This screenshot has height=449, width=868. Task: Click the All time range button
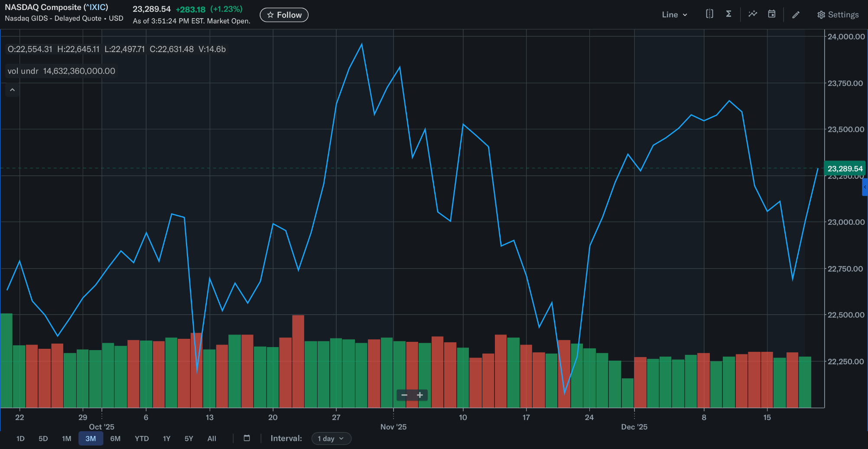(211, 439)
